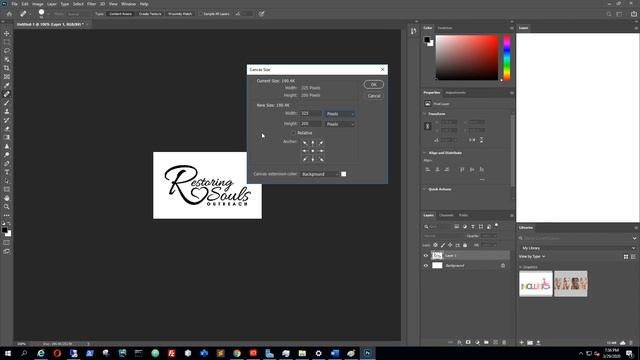
Task: Select the Inclusive graphic library thumbnail
Action: click(x=536, y=284)
